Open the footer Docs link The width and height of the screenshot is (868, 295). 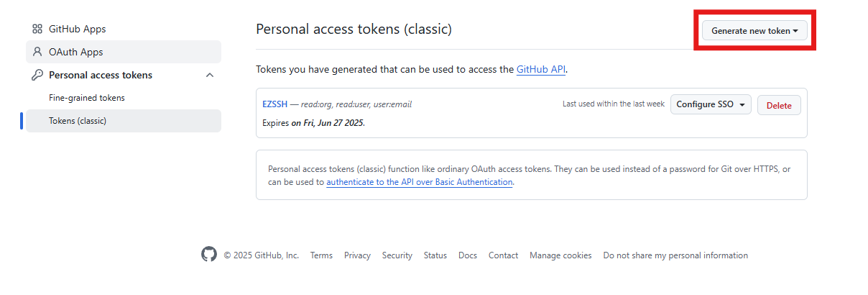click(468, 255)
